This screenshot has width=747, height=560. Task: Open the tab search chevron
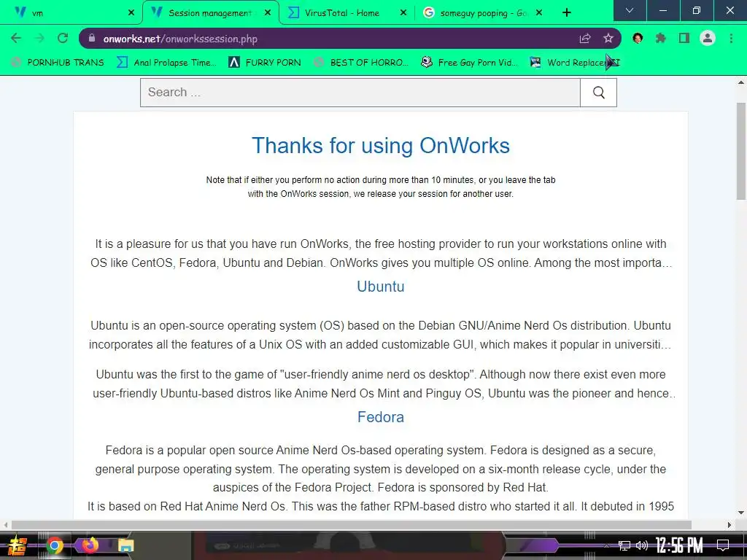[x=630, y=10]
